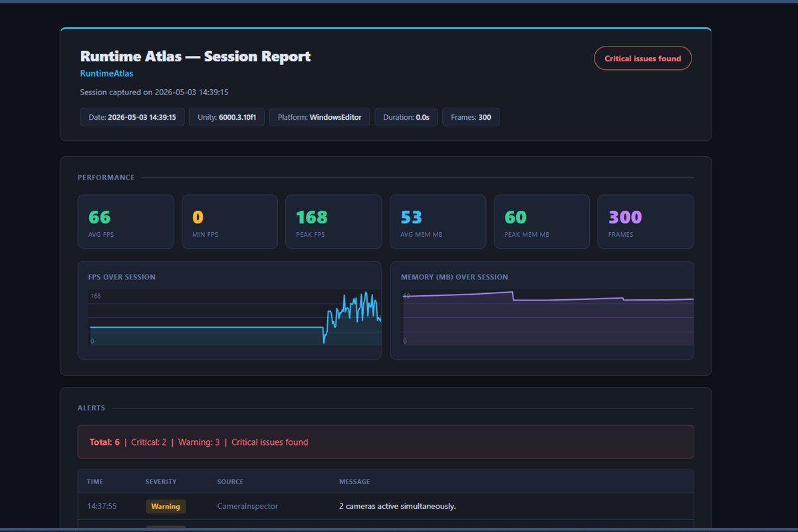This screenshot has width=798, height=532.
Task: Click the blue FPS line graph
Action: (x=235, y=318)
